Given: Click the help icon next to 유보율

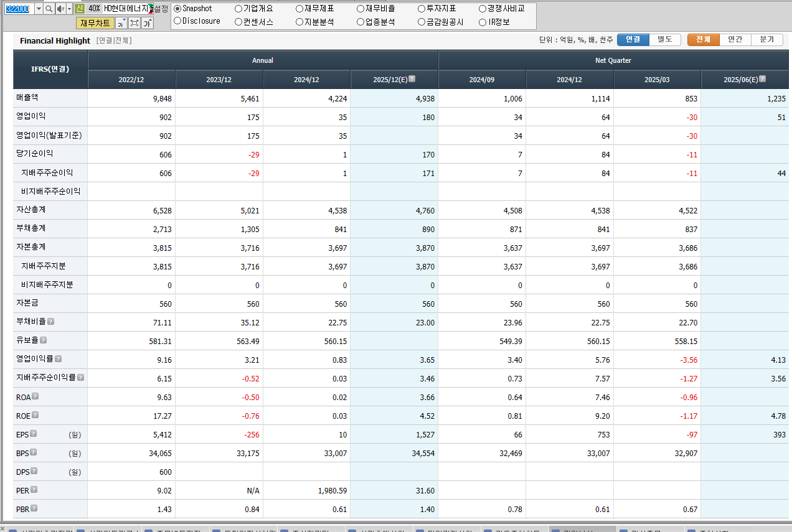Looking at the screenshot, I should 44,340.
